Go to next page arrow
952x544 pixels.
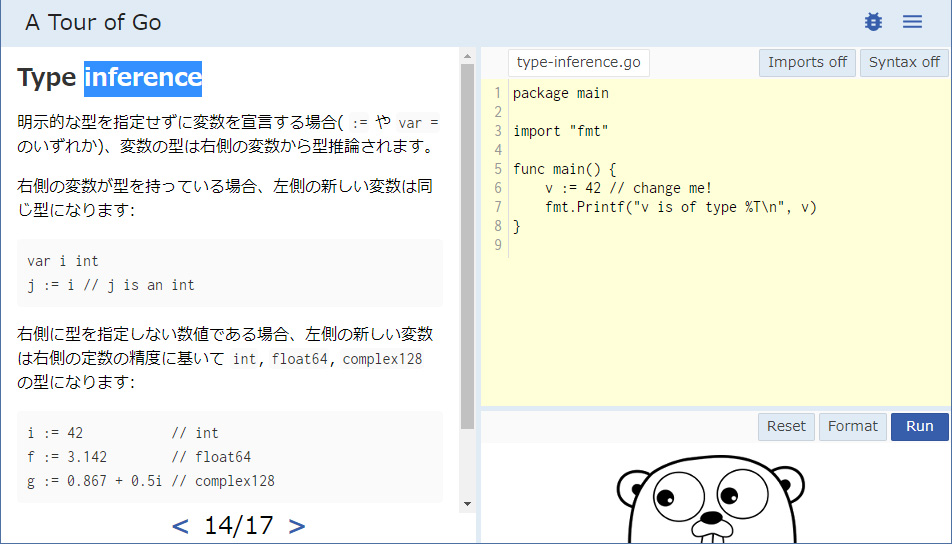(297, 526)
